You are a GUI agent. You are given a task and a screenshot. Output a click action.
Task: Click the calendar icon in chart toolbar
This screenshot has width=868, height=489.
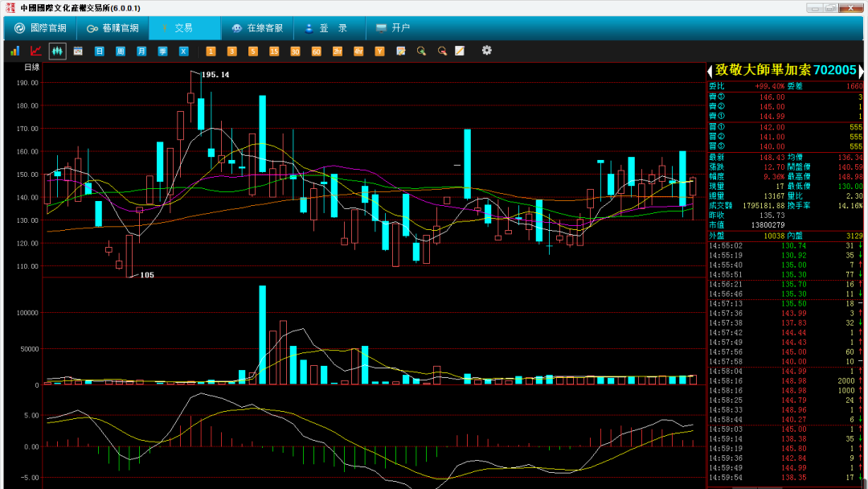click(78, 51)
